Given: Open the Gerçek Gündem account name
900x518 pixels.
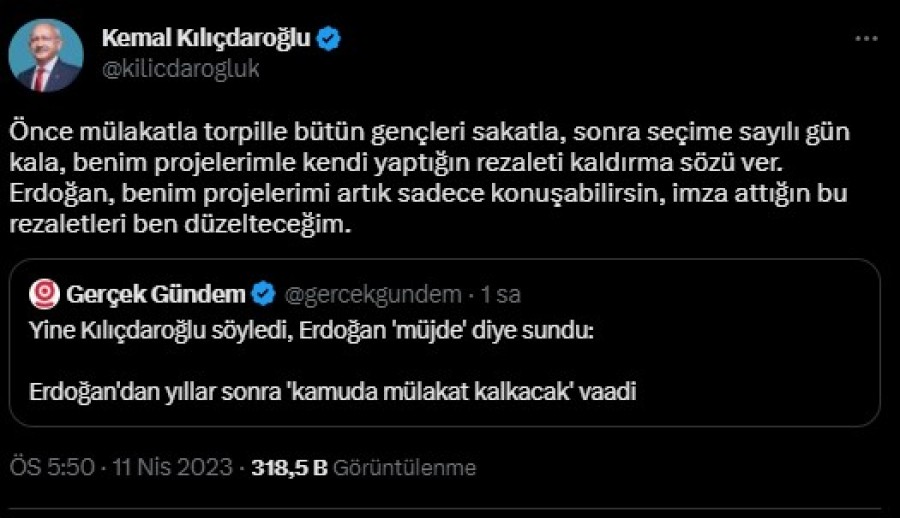Looking at the screenshot, I should 154,294.
